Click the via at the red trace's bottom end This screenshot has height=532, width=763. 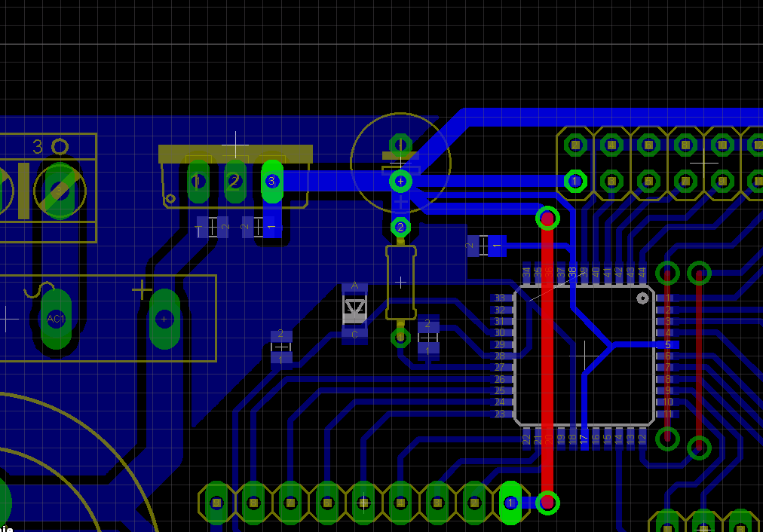tap(547, 503)
